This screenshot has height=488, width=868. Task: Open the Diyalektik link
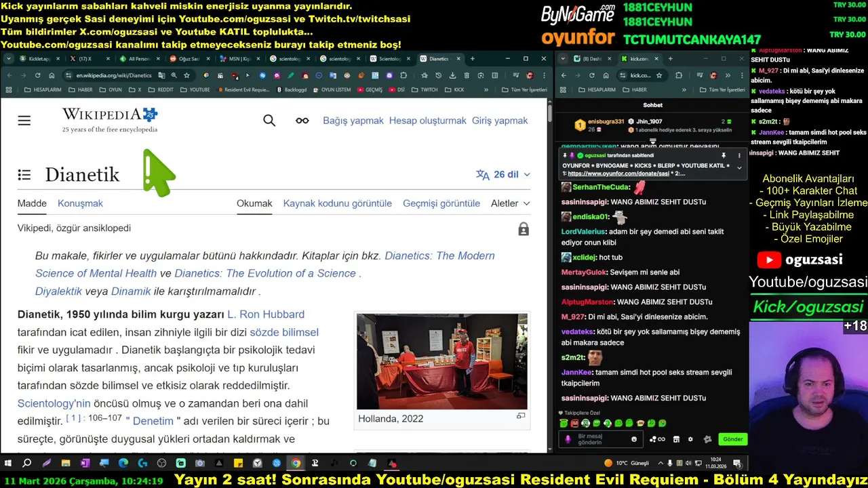58,291
